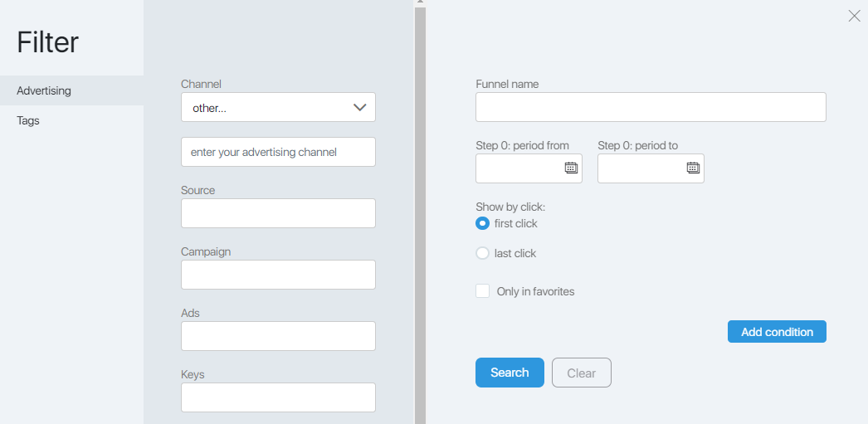Enable the Only in favorites checkbox
The image size is (868, 424).
[482, 291]
